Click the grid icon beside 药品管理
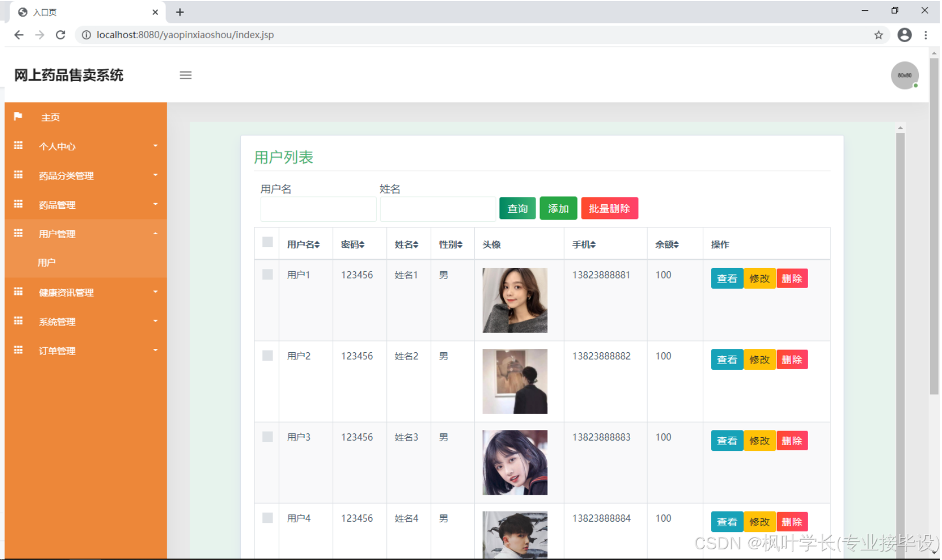The width and height of the screenshot is (942, 560). 18,204
